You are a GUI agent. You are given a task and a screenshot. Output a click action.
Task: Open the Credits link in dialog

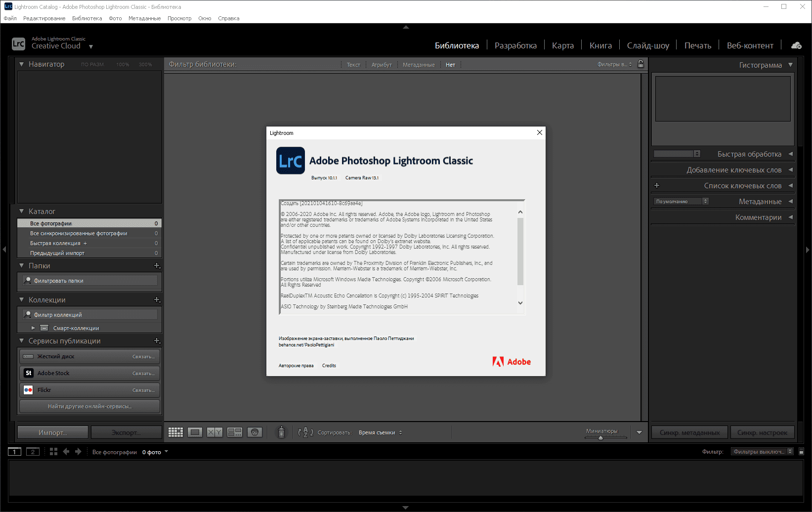coord(329,366)
